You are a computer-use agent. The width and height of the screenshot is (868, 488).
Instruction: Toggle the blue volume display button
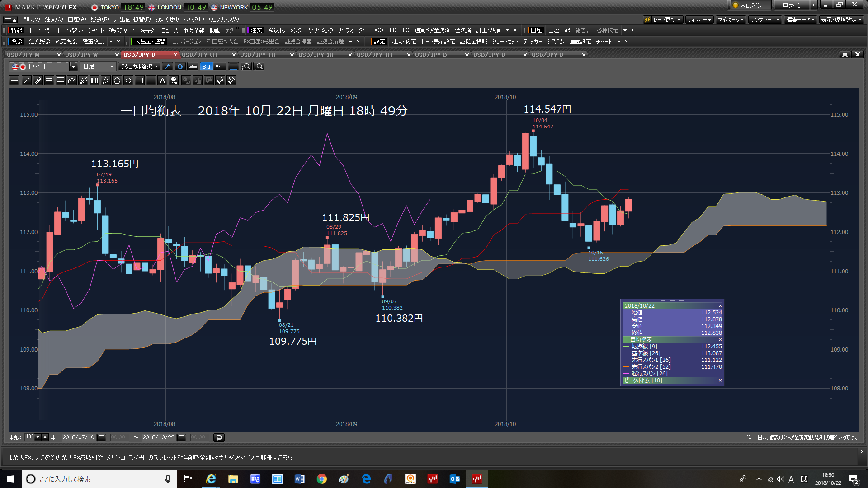click(x=233, y=66)
